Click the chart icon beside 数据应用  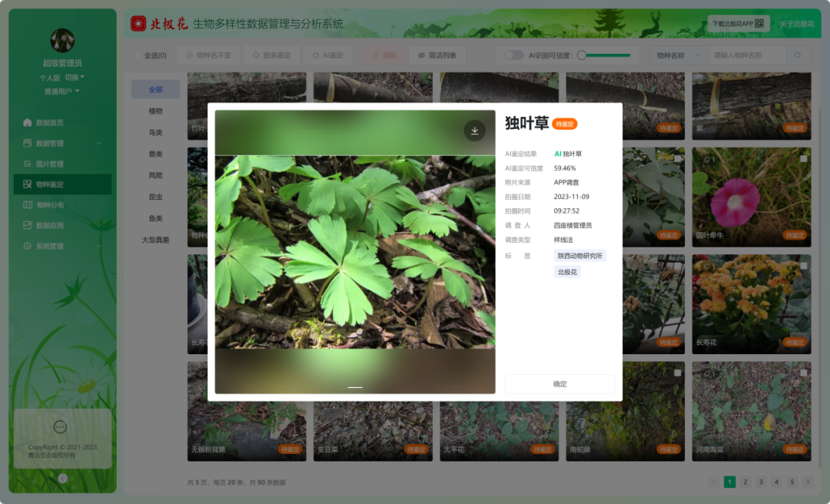pyautogui.click(x=28, y=225)
